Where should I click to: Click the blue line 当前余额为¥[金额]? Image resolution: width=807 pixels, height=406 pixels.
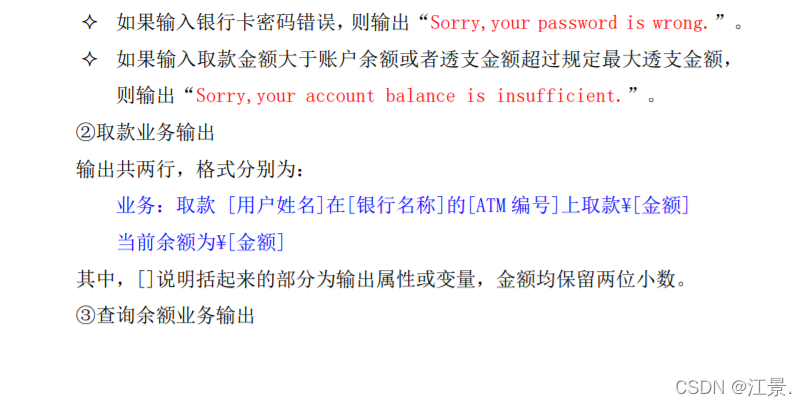tap(201, 242)
